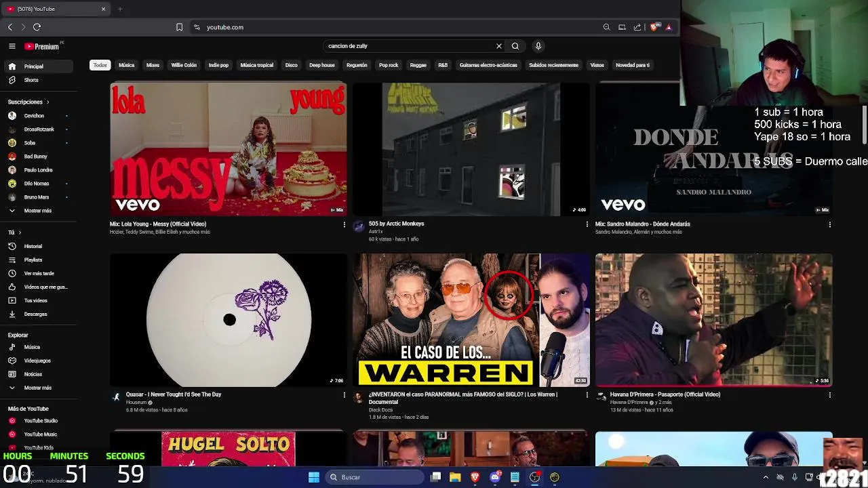Open options menu for Sandro Malandro mix

tap(829, 224)
